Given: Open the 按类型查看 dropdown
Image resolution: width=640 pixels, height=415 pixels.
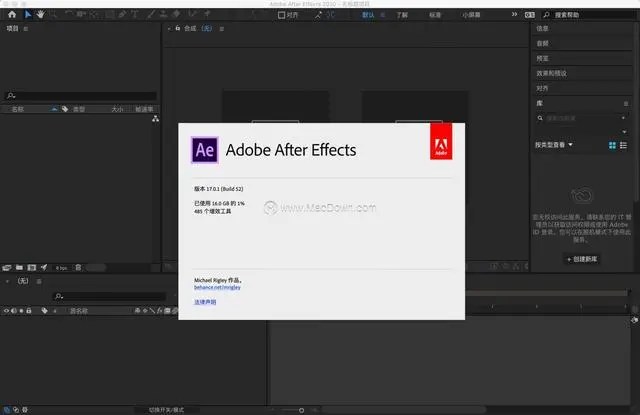Looking at the screenshot, I should [554, 145].
